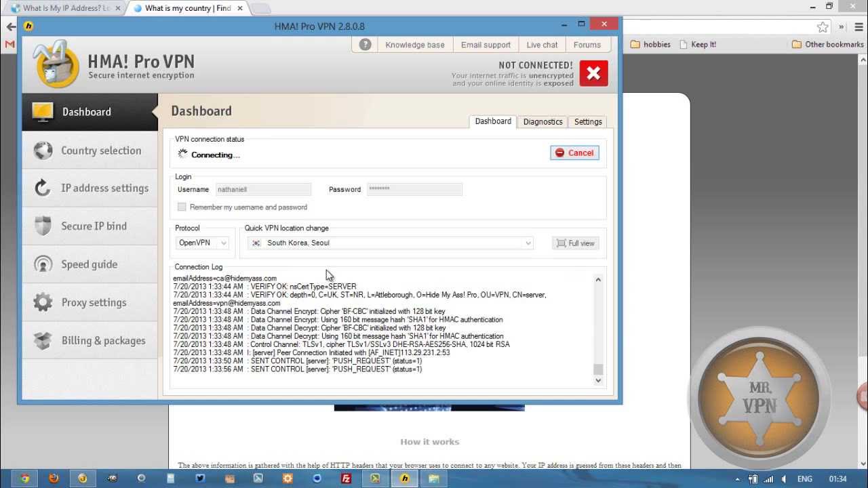Image resolution: width=868 pixels, height=488 pixels.
Task: Open the Twitter bird taskbar app
Action: 200,479
